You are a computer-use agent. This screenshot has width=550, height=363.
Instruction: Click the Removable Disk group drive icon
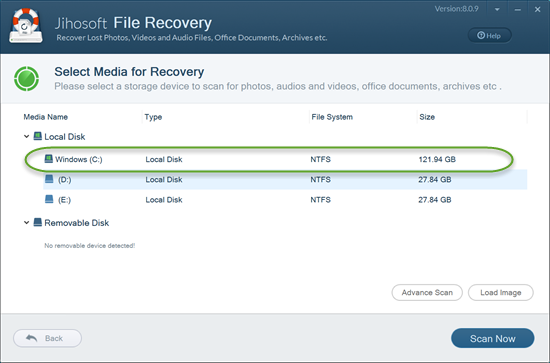pyautogui.click(x=38, y=222)
